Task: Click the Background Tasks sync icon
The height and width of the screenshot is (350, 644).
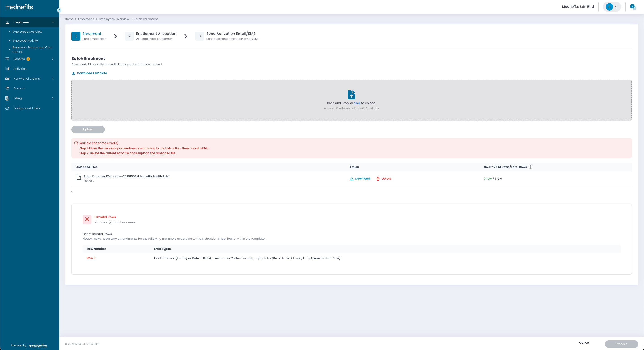Action: tap(7, 108)
